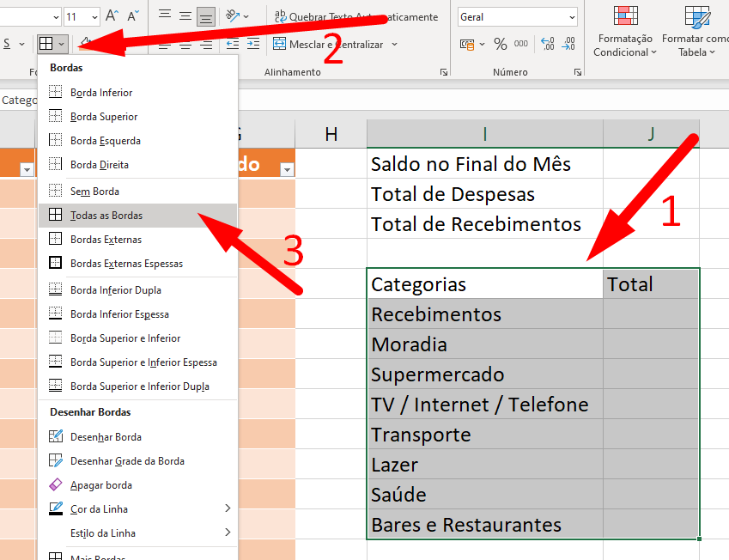Image resolution: width=729 pixels, height=560 pixels.
Task: Click the Bottom Align icon
Action: pos(205,16)
